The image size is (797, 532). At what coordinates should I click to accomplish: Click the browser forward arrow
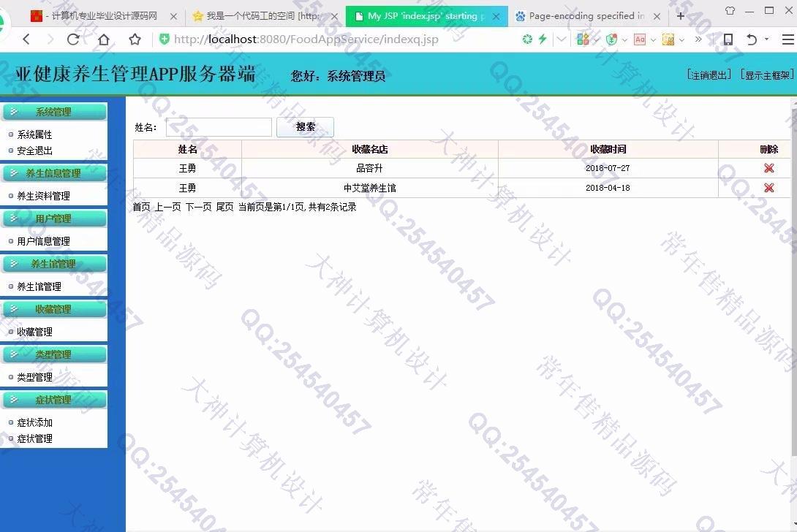tap(50, 39)
